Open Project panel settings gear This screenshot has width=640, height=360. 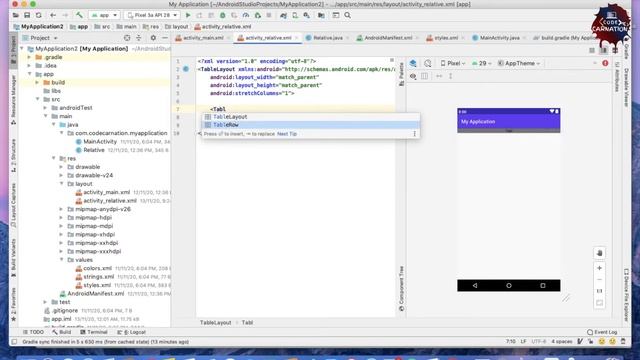pyautogui.click(x=153, y=38)
